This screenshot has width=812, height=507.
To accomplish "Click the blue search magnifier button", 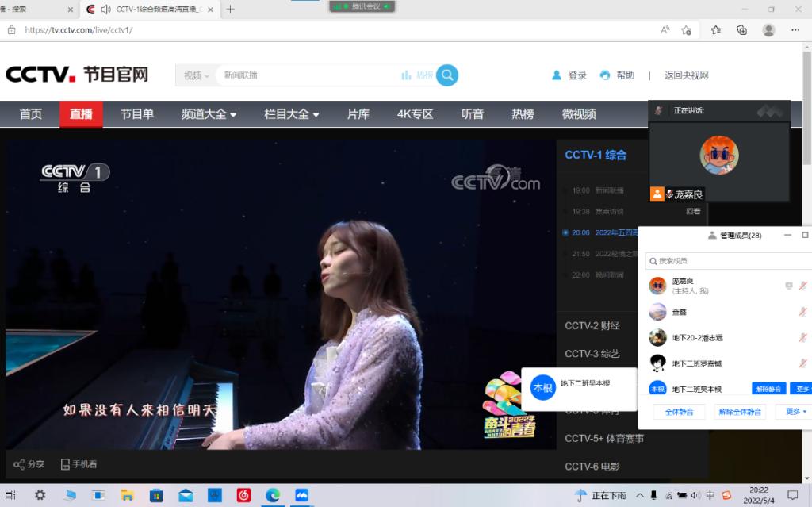I will pyautogui.click(x=447, y=75).
